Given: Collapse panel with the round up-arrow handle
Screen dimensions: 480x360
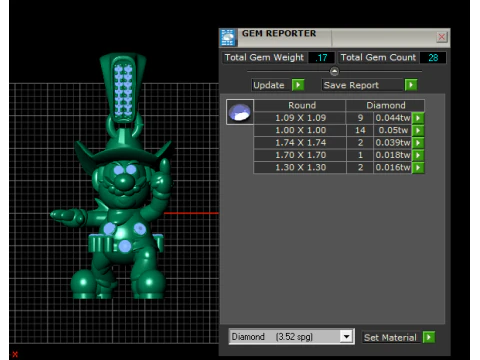Looking at the screenshot, I should tap(334, 71).
